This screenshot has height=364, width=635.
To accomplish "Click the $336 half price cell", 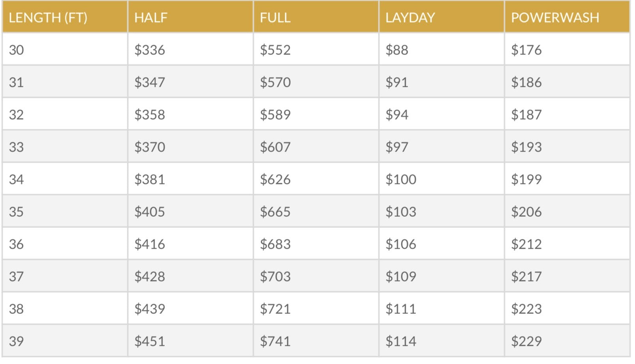I will 150,50.
